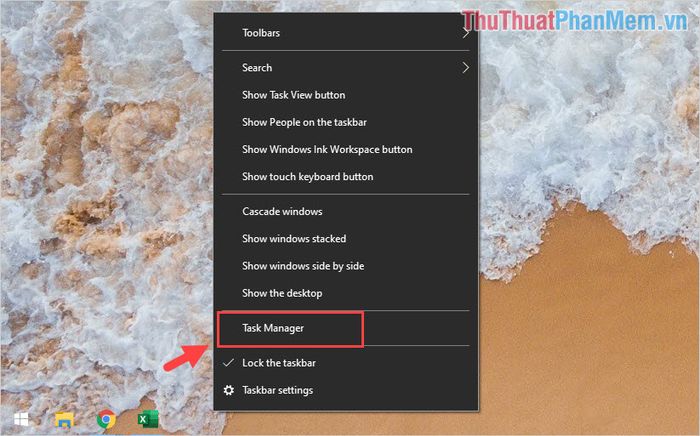This screenshot has width=700, height=436.
Task: Open File Explorer from the taskbar
Action: tap(64, 420)
